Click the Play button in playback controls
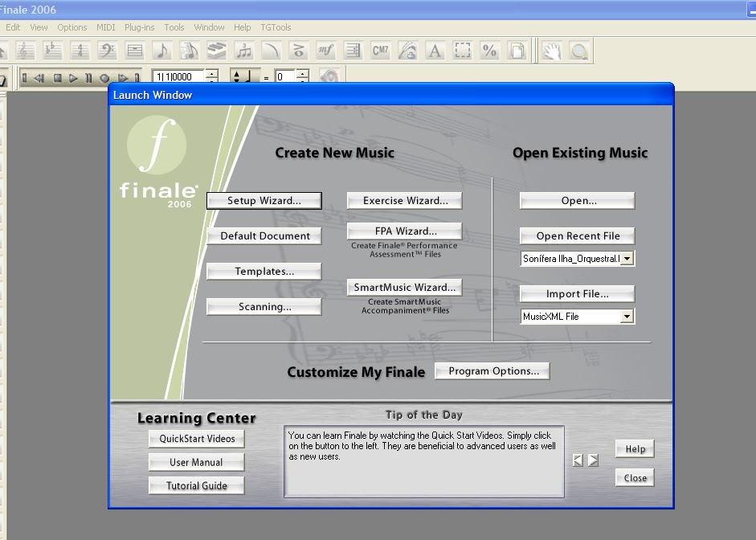Screen dimensions: 756x540 [x=73, y=78]
